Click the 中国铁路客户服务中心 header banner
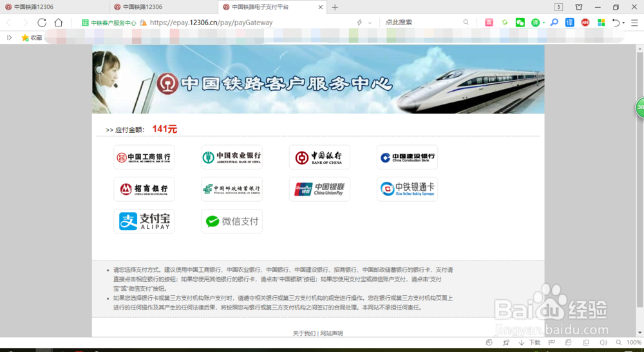 (x=318, y=79)
